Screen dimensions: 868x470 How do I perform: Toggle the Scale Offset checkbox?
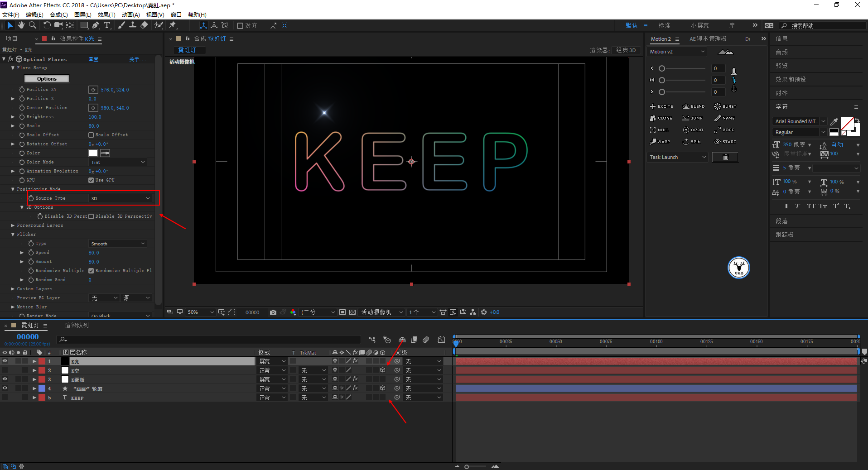pyautogui.click(x=91, y=135)
